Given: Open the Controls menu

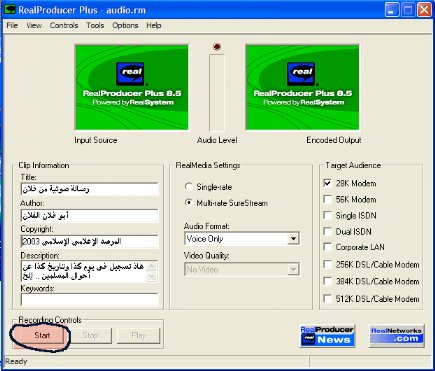Looking at the screenshot, I should tap(64, 25).
